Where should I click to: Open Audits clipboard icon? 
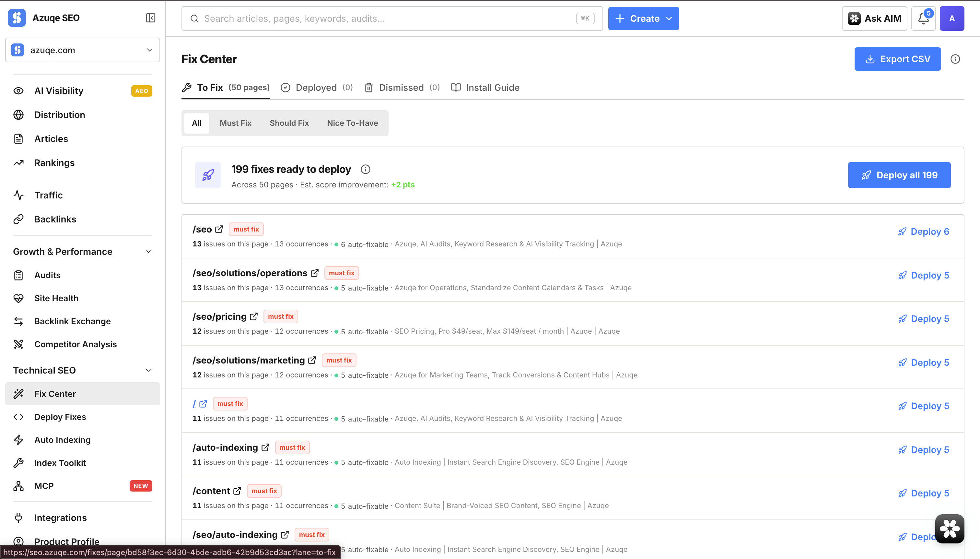pos(18,275)
